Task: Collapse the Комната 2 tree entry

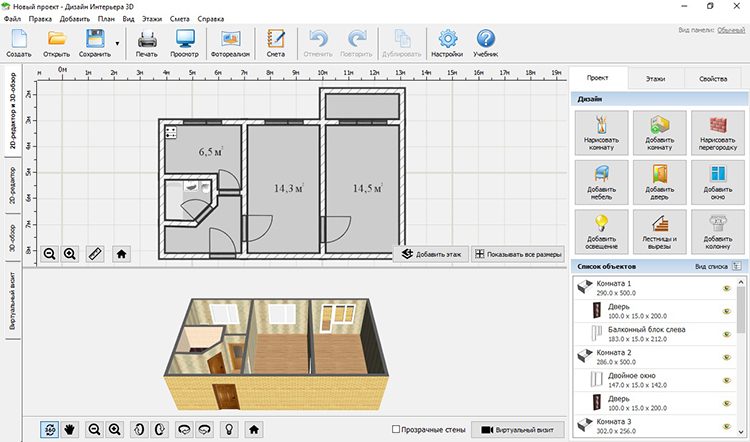Action: (x=584, y=354)
